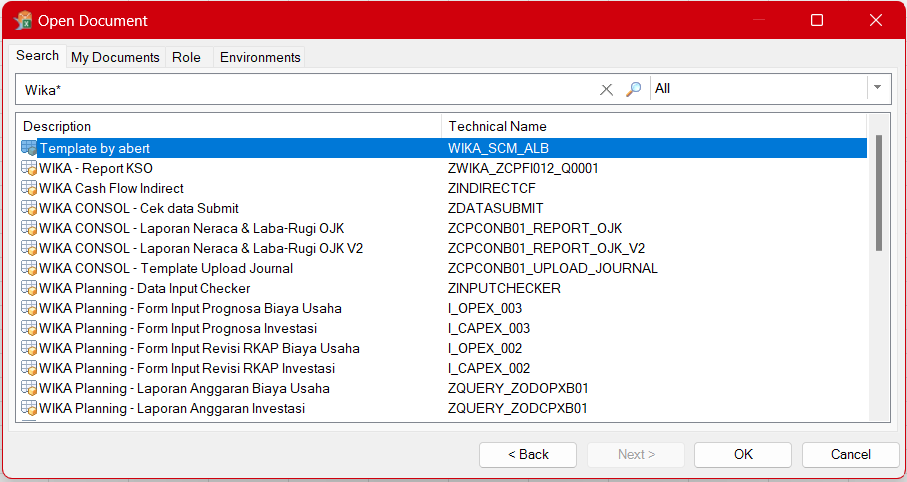The image size is (907, 482).
Task: Click icon for WIKA Planning - Laporan Anggaran Investasi
Action: [29, 408]
